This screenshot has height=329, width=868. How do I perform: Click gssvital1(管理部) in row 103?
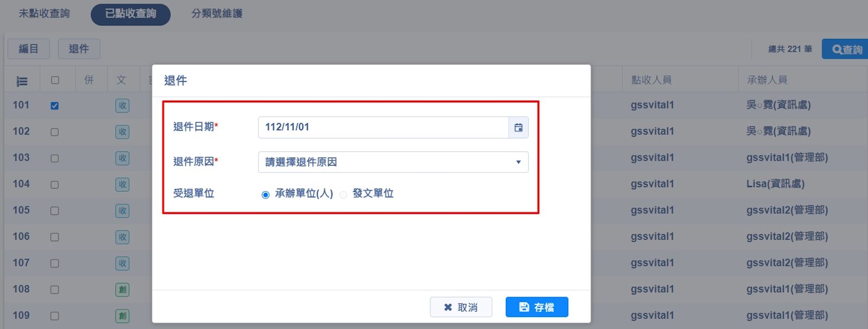tap(787, 158)
